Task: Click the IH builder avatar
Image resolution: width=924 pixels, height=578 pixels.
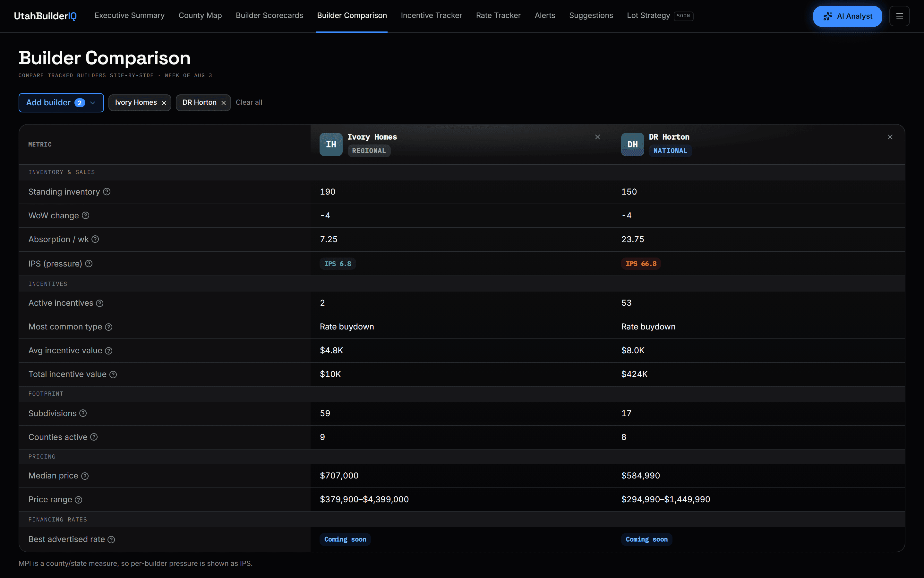Action: [331, 144]
